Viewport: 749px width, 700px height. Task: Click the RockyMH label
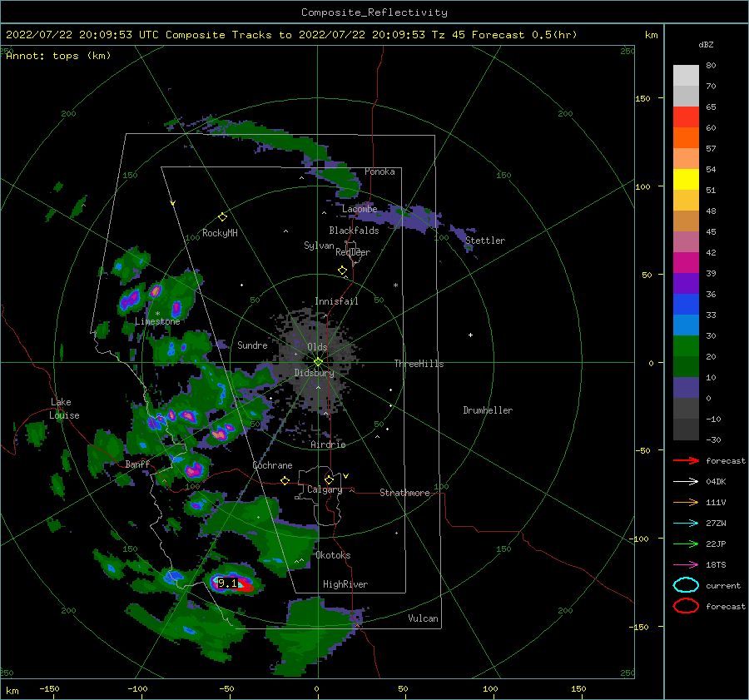[220, 233]
